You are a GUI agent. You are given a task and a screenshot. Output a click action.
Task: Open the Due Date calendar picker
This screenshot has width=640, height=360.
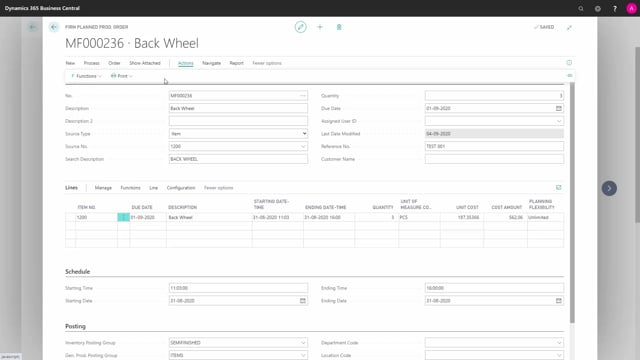[559, 108]
